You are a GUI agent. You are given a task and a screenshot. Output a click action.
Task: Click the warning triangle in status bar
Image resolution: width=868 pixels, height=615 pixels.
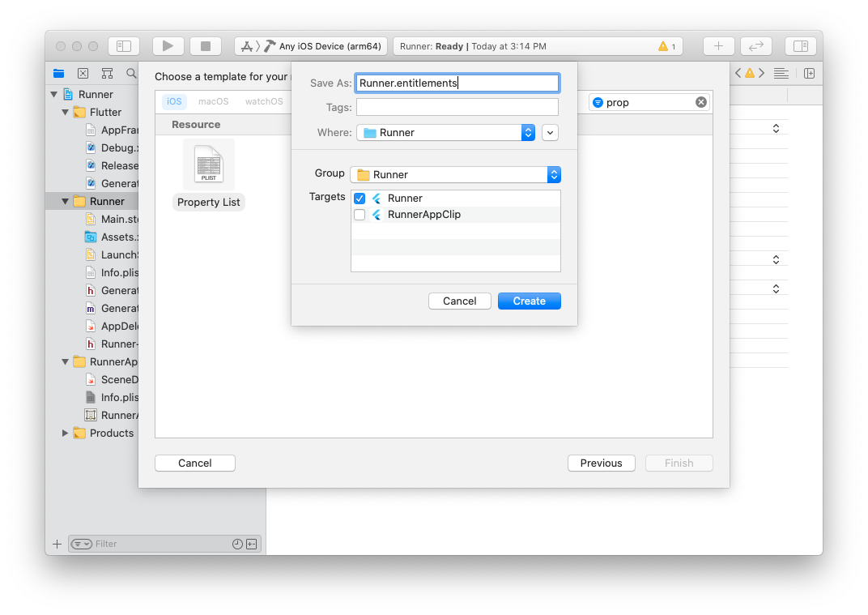coord(662,46)
